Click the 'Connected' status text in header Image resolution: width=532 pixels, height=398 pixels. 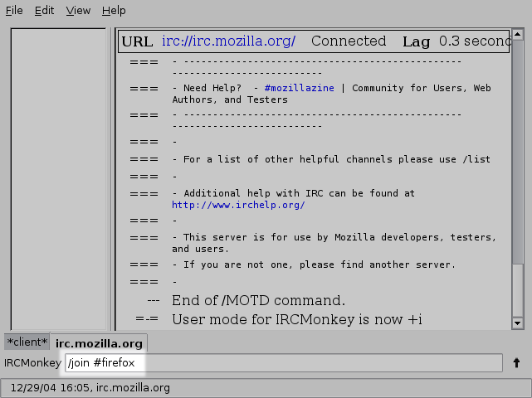349,41
